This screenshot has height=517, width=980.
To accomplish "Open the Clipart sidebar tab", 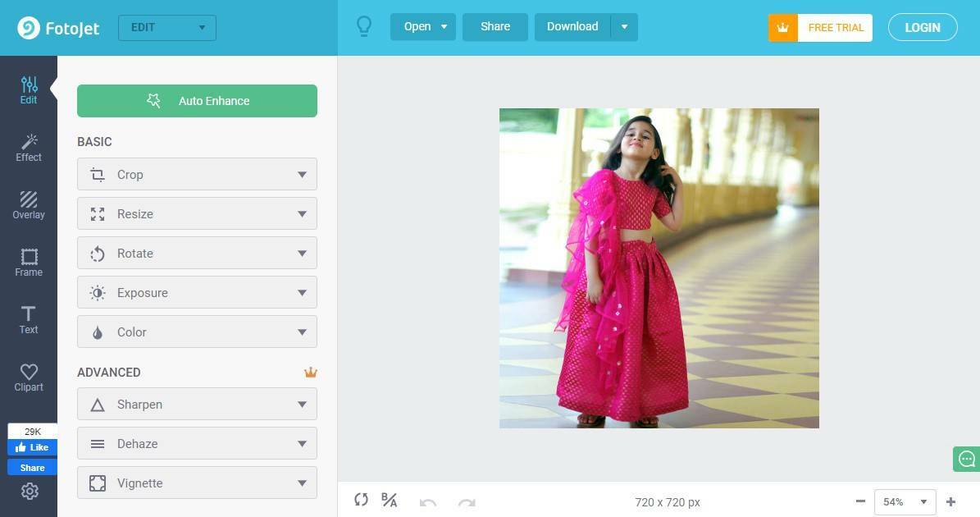I will 29,377.
